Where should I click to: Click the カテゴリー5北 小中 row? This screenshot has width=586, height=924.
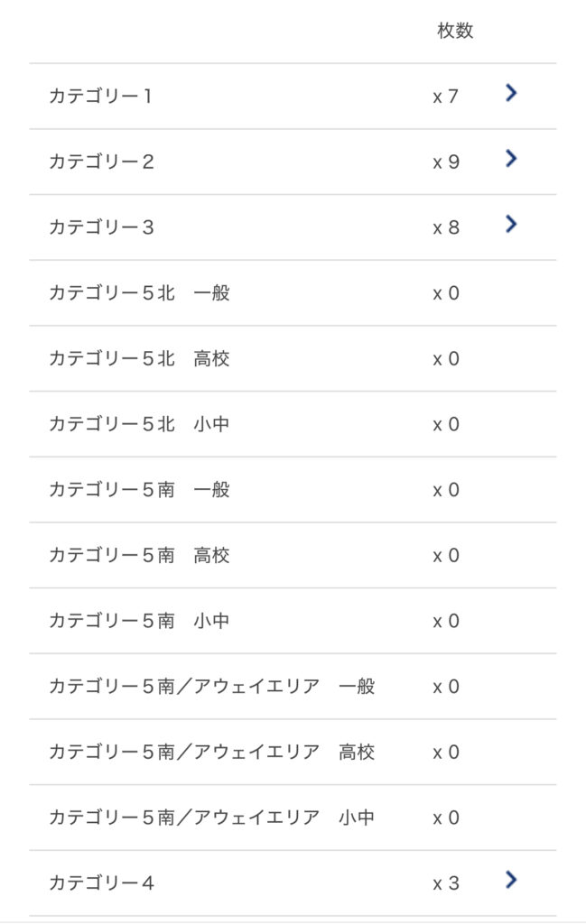tap(139, 424)
